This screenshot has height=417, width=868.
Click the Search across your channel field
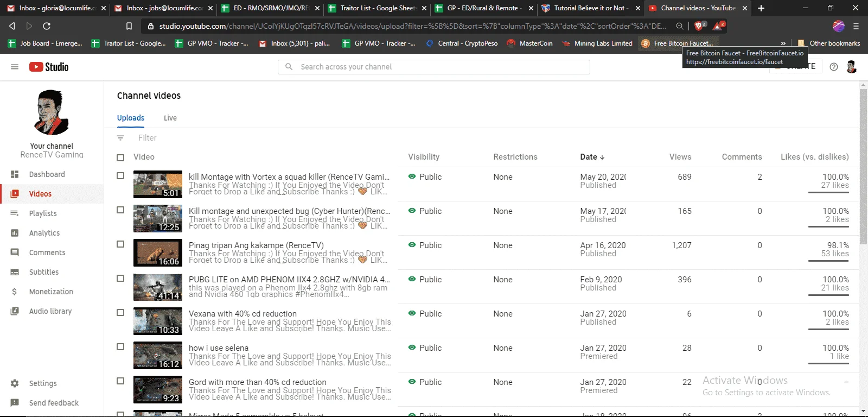click(x=434, y=67)
